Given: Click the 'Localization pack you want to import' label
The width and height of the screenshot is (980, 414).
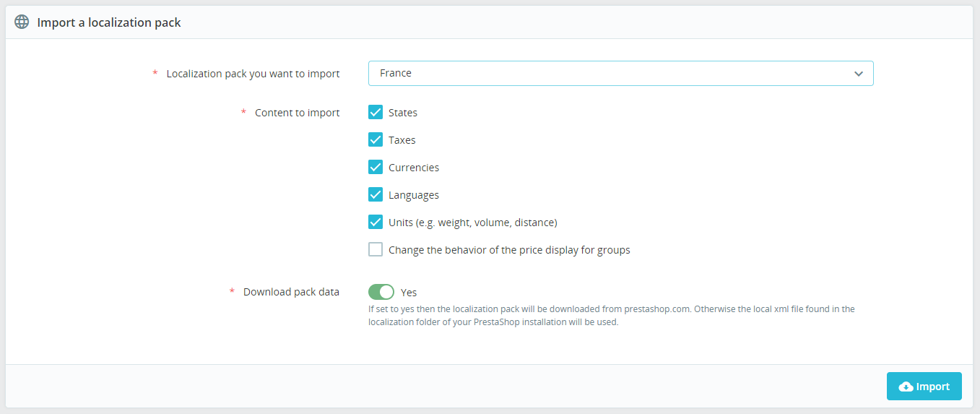Looking at the screenshot, I should 253,74.
